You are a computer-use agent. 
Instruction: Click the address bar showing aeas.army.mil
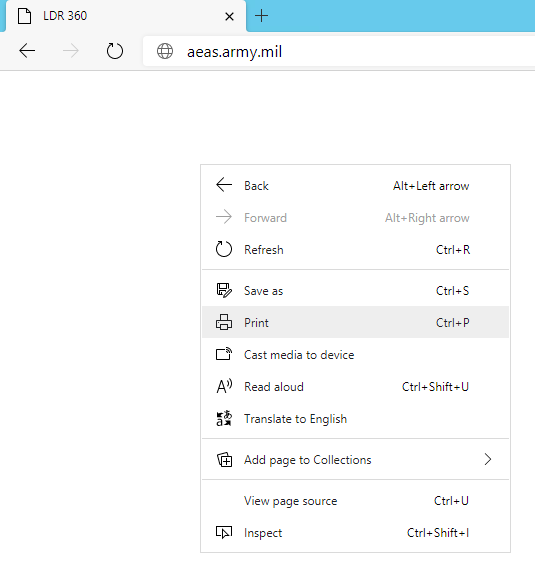[x=339, y=51]
